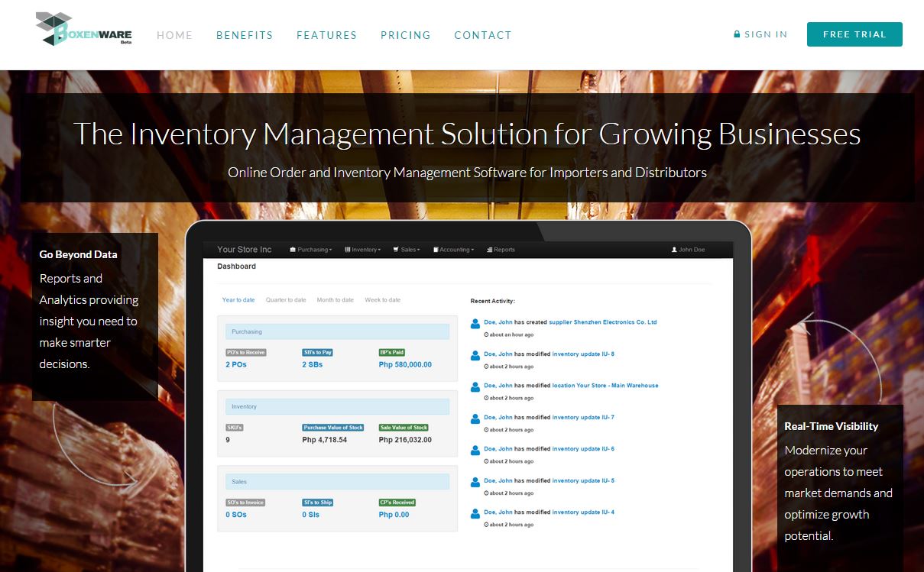Image resolution: width=924 pixels, height=572 pixels.
Task: Click user avatar icon beside IU- 5 activity
Action: [x=476, y=482]
